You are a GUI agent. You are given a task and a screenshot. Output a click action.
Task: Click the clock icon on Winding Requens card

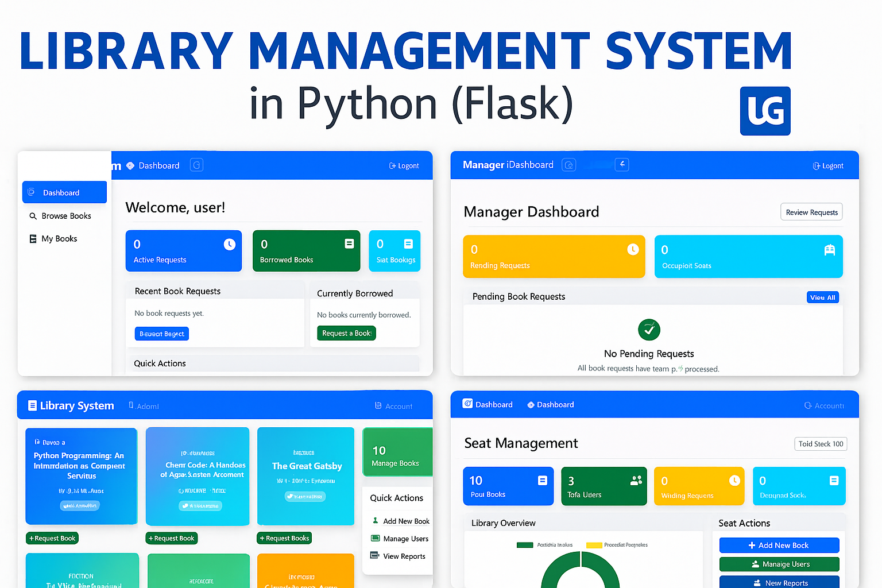tap(734, 481)
